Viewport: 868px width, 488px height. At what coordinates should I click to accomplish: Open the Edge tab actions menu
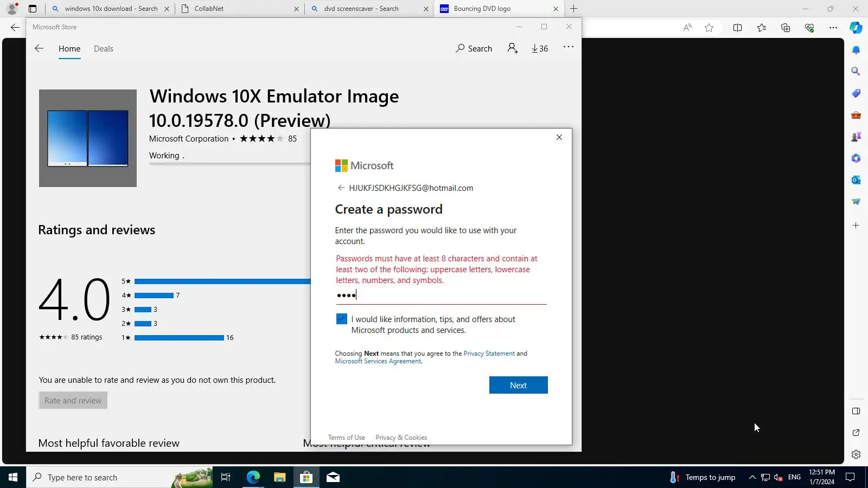tap(33, 9)
